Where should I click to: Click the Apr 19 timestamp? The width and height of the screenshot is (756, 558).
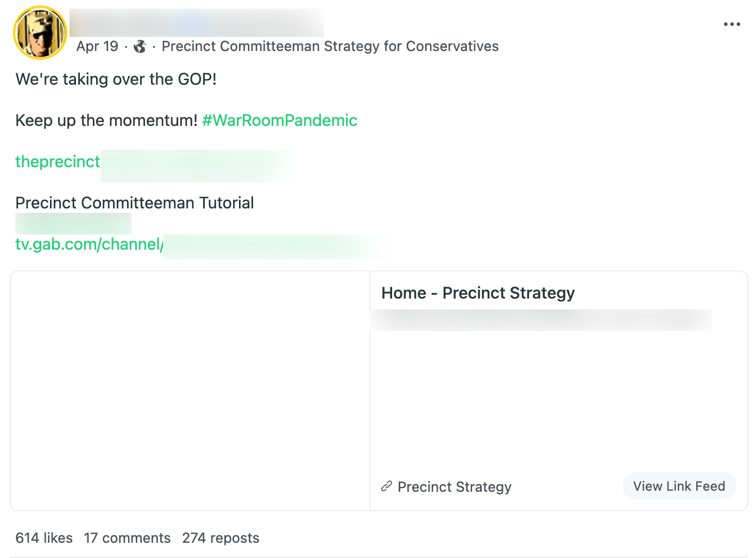(x=97, y=46)
